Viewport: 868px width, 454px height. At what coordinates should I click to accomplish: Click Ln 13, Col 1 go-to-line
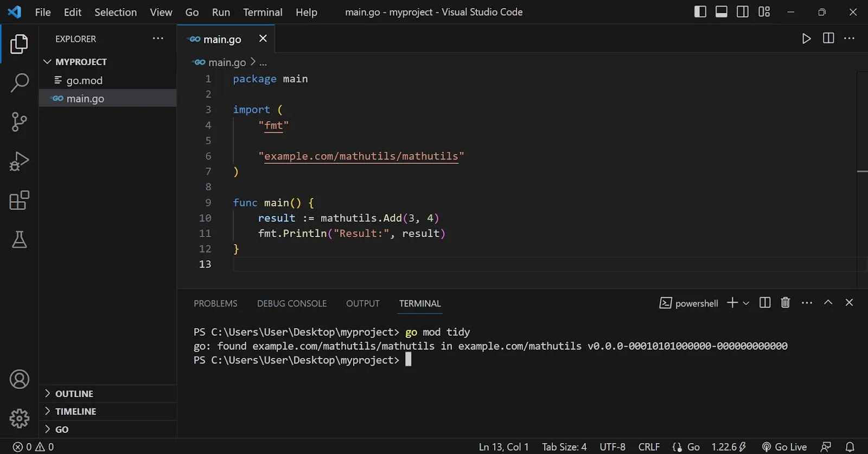click(503, 447)
